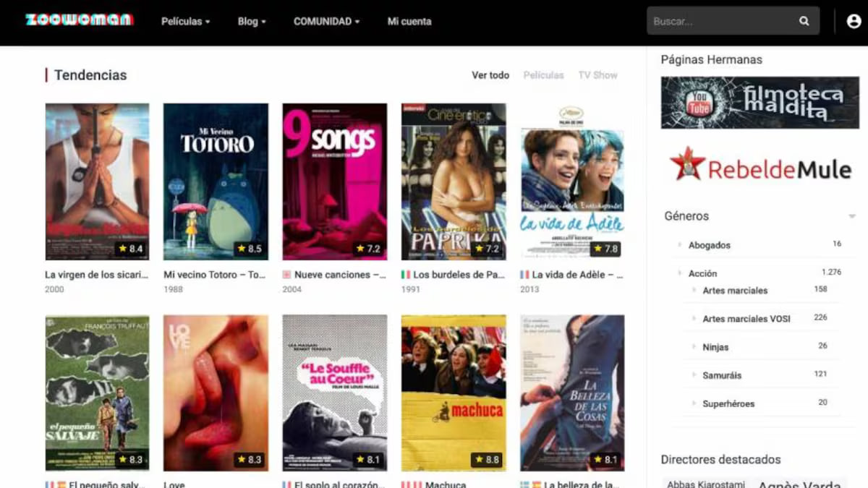
Task: Open La vida de Adèle poster
Action: [x=572, y=181]
